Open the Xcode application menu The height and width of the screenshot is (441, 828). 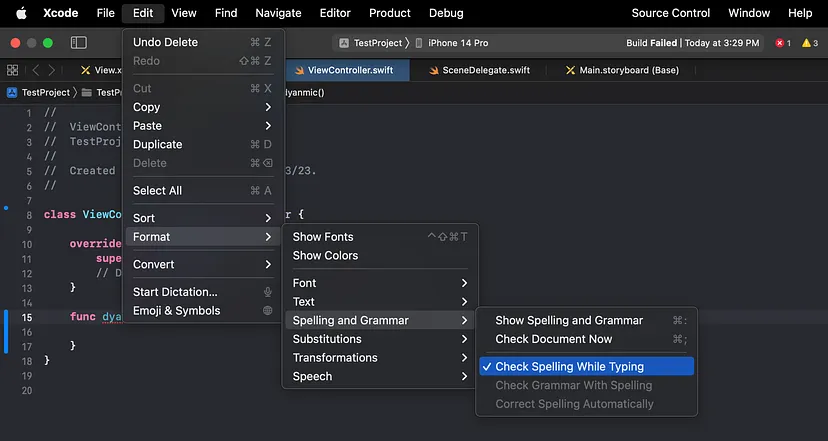(61, 13)
